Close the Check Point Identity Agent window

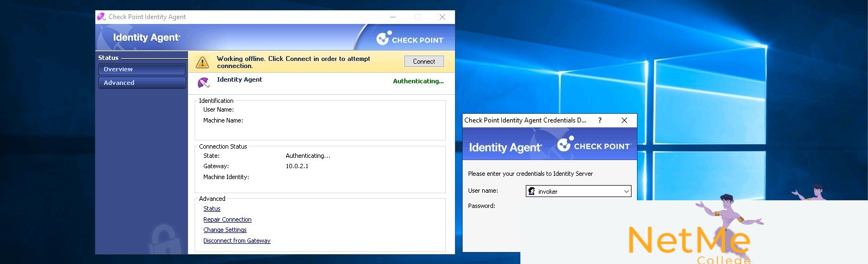tap(442, 17)
